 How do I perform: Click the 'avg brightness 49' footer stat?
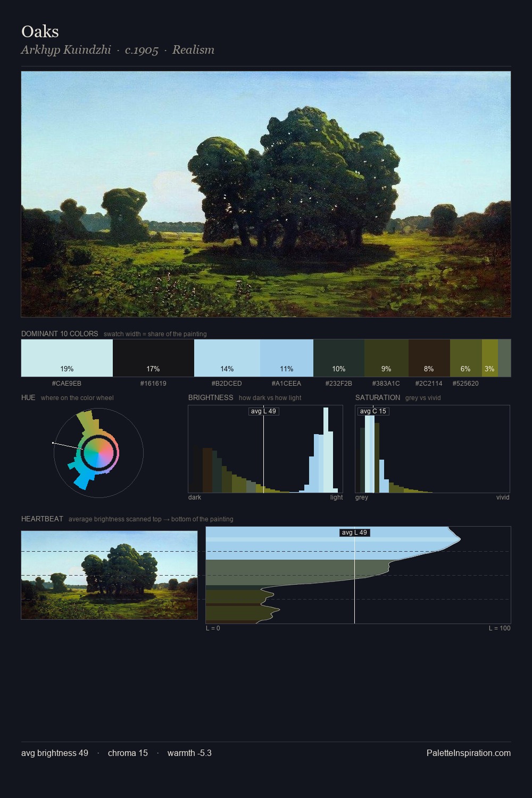(55, 753)
